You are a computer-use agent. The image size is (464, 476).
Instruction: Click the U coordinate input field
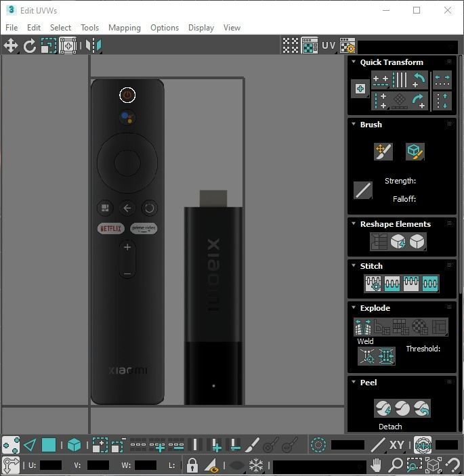tap(51, 464)
